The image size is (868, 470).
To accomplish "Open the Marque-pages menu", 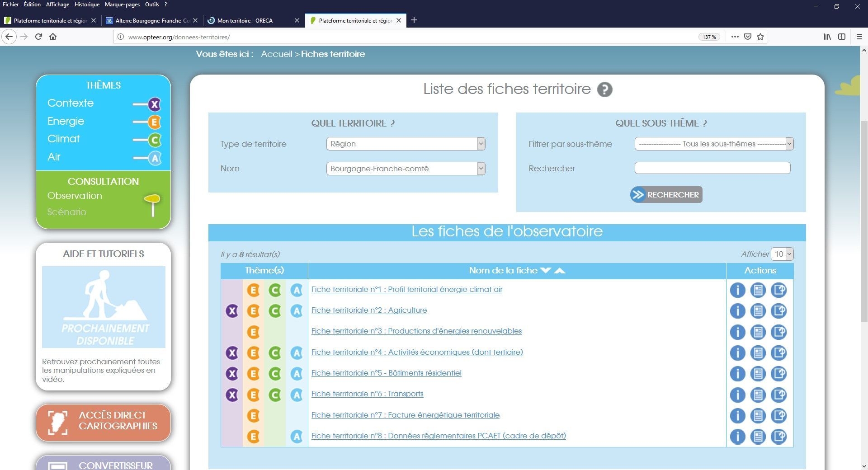I will 122,5.
